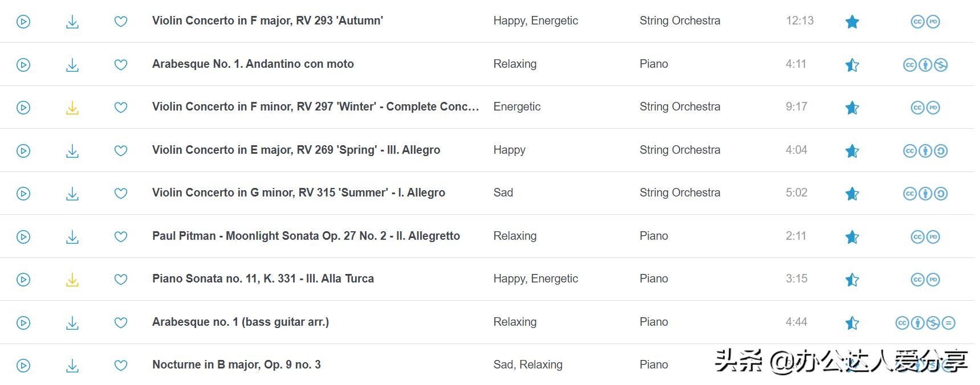The width and height of the screenshot is (980, 385).
Task: Click the half star rating for Alla Turca
Action: click(852, 280)
